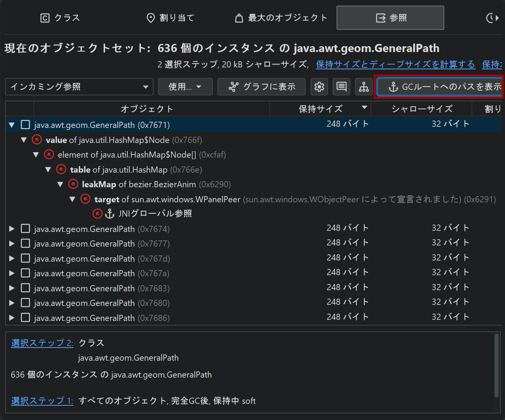
Task: Collapse the value of HashMap$Node node
Action: 24,140
